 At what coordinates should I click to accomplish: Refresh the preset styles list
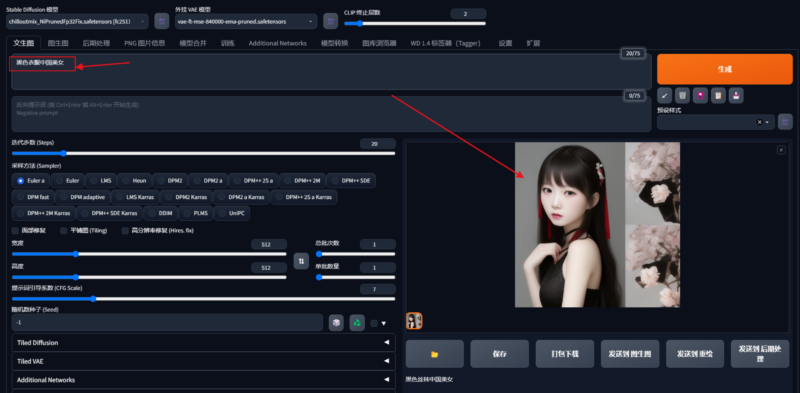tap(785, 122)
